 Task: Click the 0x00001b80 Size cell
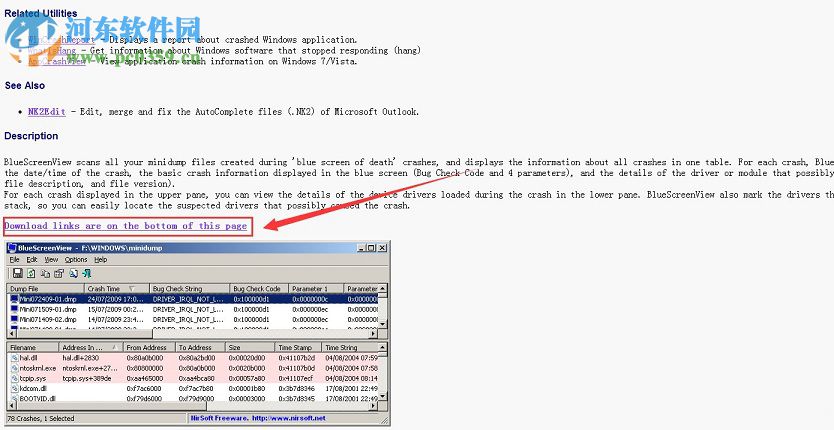point(247,388)
